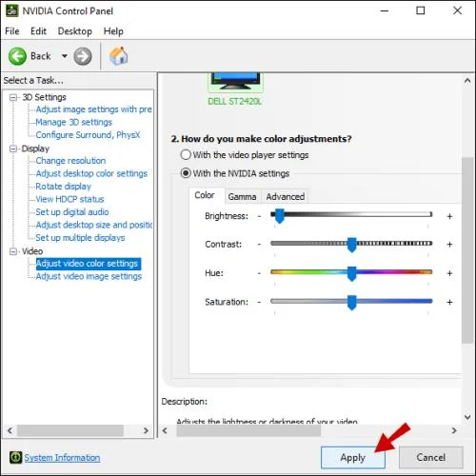Increase Contrast with the plus button
The height and width of the screenshot is (476, 476).
(x=449, y=245)
